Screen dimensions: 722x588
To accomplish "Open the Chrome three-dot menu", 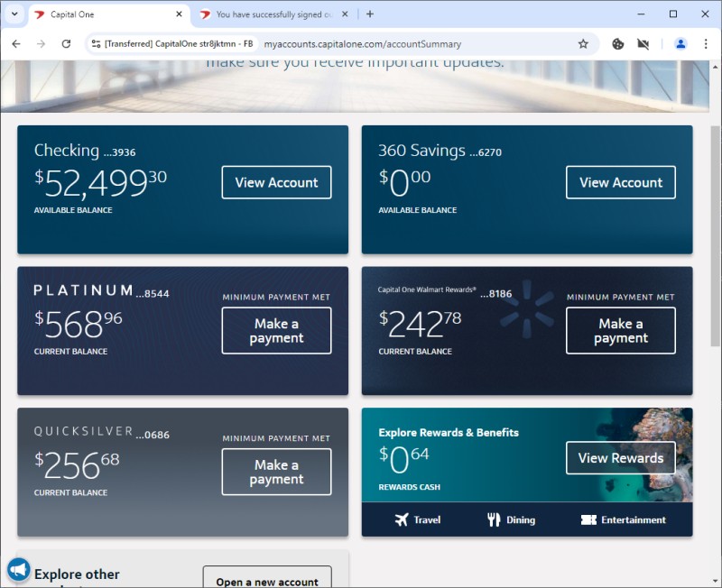I will tap(706, 43).
